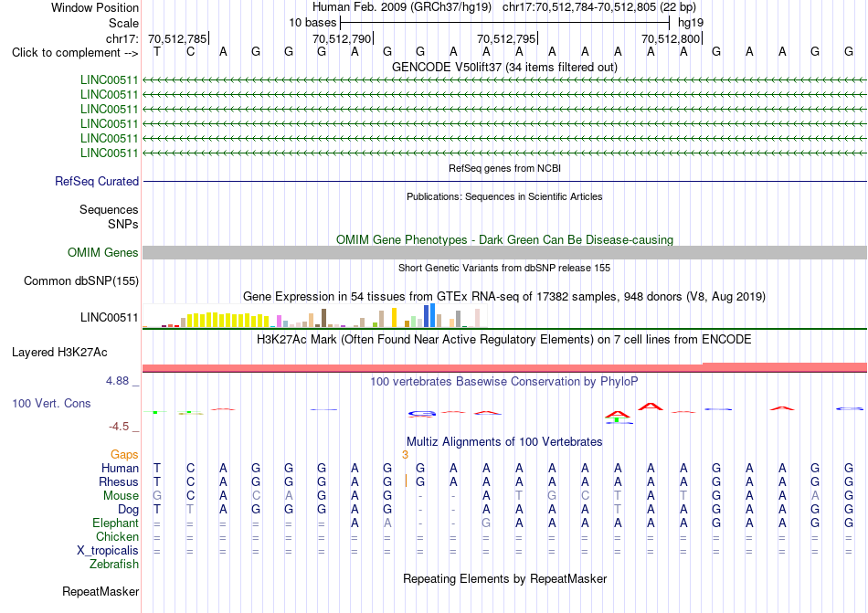
Task: Select the "hg19" label beside the scale bar
Action: [691, 23]
